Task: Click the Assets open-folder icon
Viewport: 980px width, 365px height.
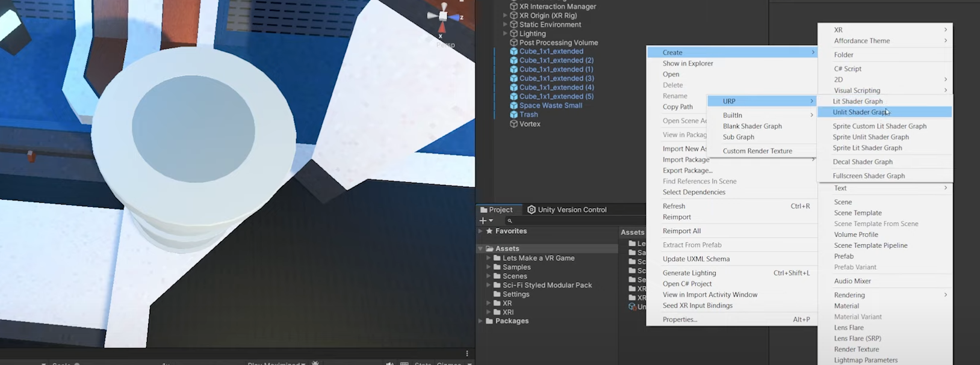Action: (x=489, y=248)
